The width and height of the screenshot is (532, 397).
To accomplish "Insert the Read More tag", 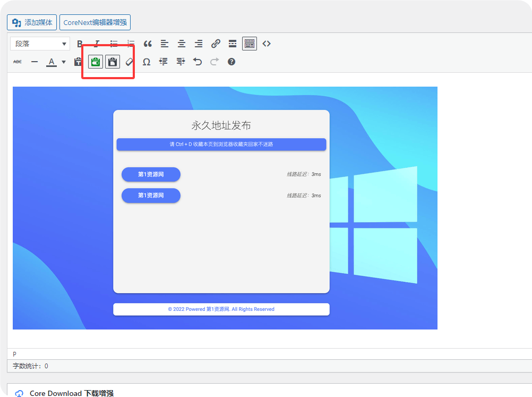I will pos(233,44).
